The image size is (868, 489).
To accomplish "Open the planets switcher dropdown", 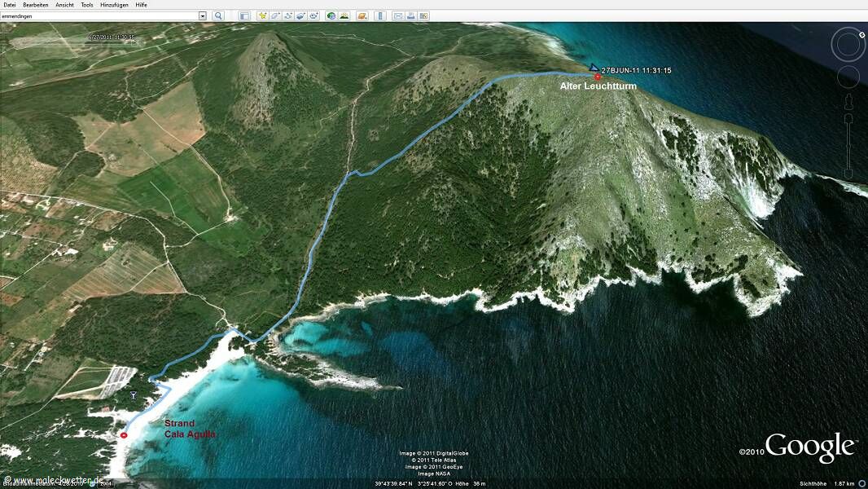I will pos(362,15).
